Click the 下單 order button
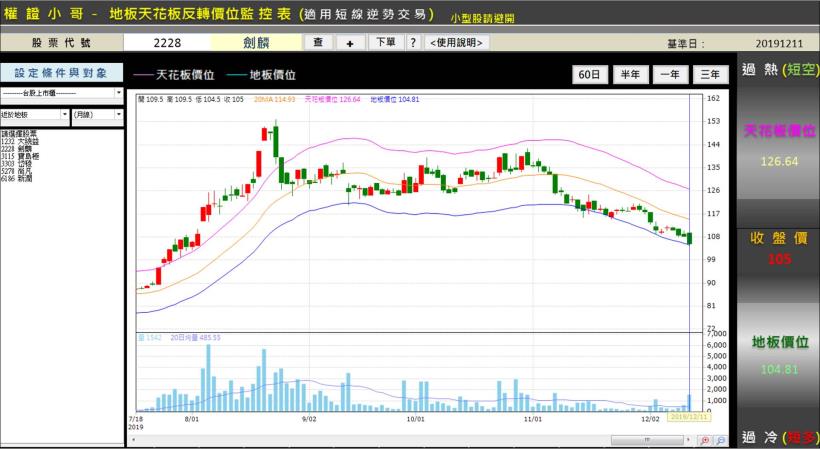The width and height of the screenshot is (820, 449). [x=386, y=42]
